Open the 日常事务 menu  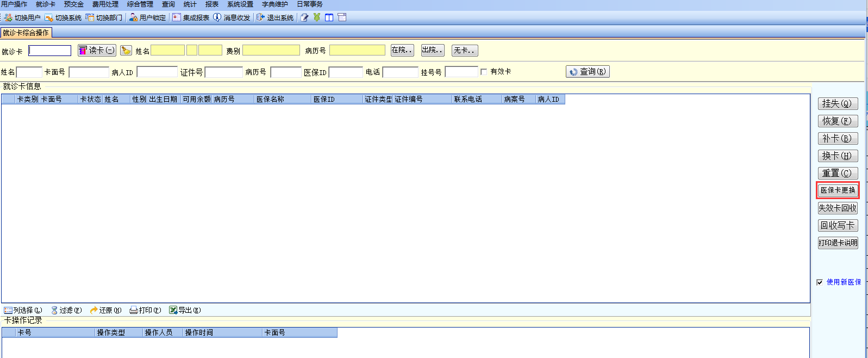point(310,4)
